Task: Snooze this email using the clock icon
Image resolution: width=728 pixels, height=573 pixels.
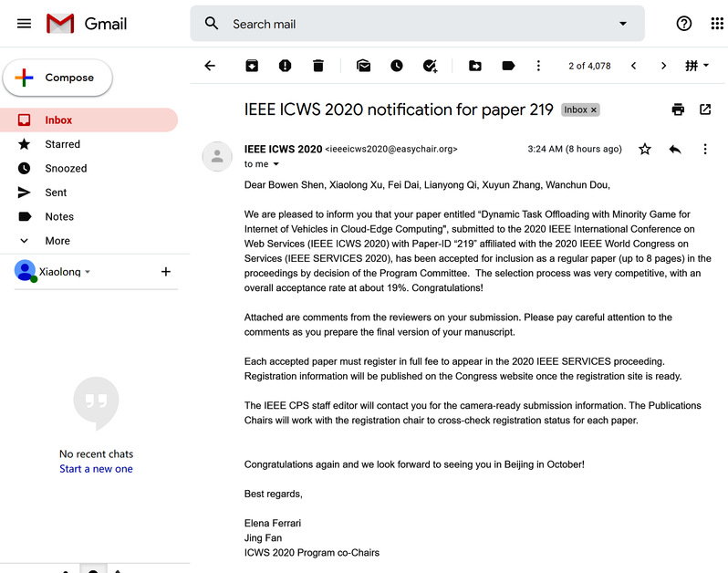Action: pos(397,66)
